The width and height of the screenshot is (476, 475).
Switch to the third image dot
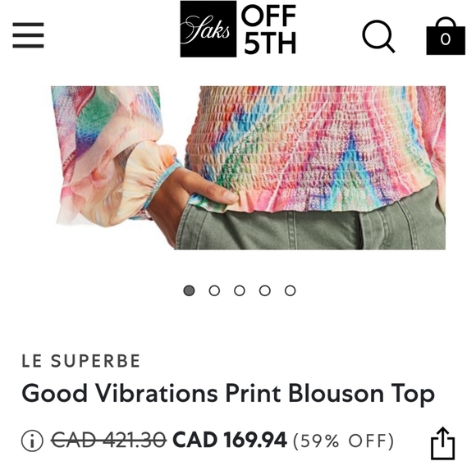tap(240, 290)
